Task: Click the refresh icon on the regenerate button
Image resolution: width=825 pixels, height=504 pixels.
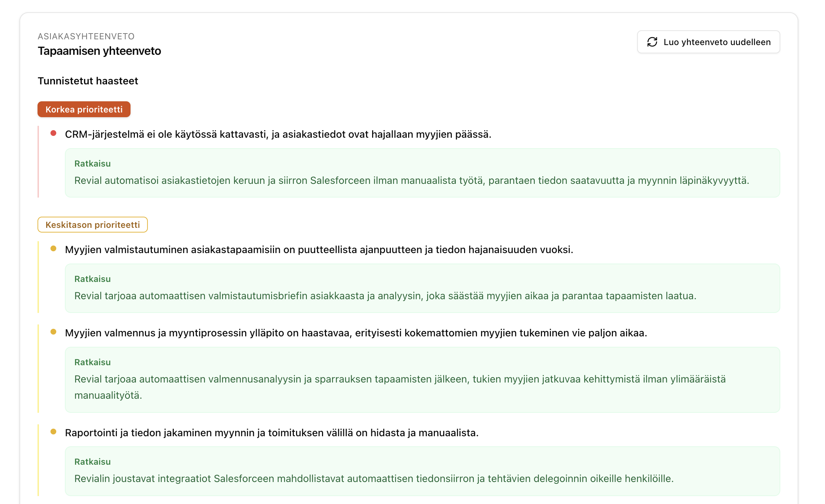Action: pos(652,42)
